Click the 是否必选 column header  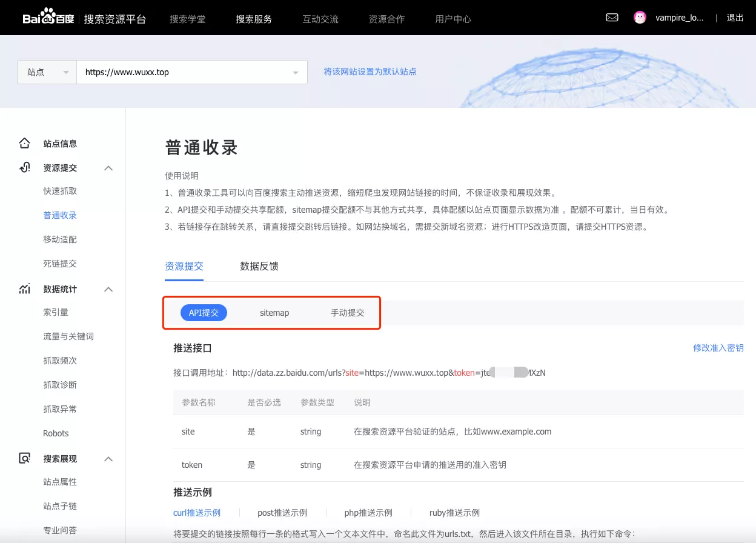(x=264, y=402)
